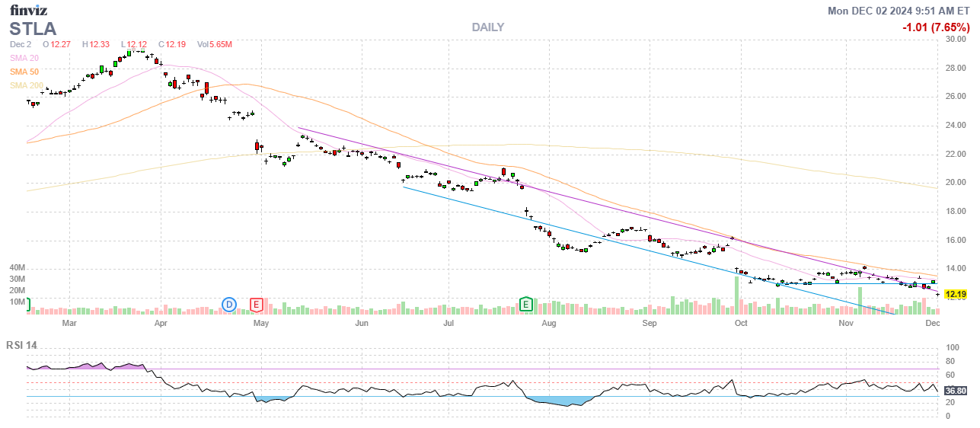Click the 36.80 RSI value badge

tap(955, 391)
